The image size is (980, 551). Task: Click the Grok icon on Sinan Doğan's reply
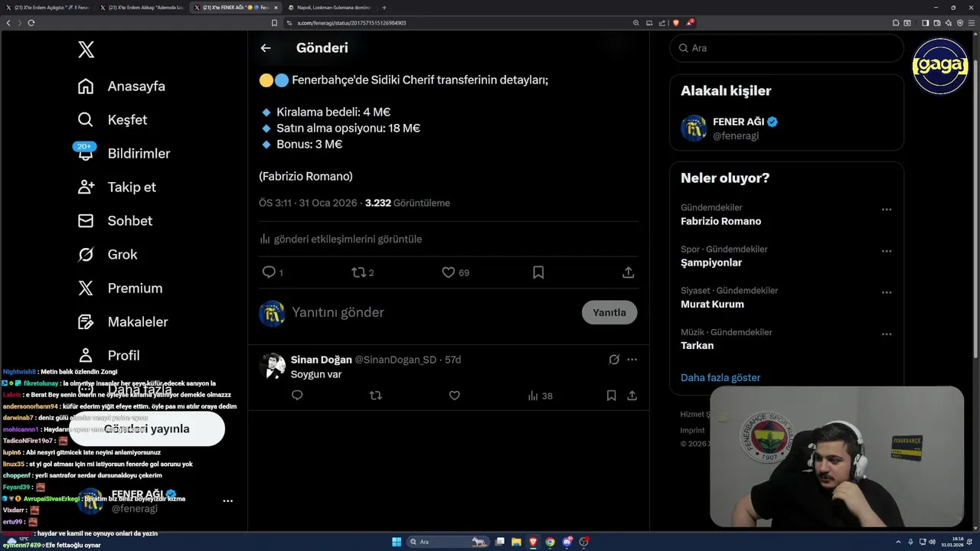pos(614,360)
